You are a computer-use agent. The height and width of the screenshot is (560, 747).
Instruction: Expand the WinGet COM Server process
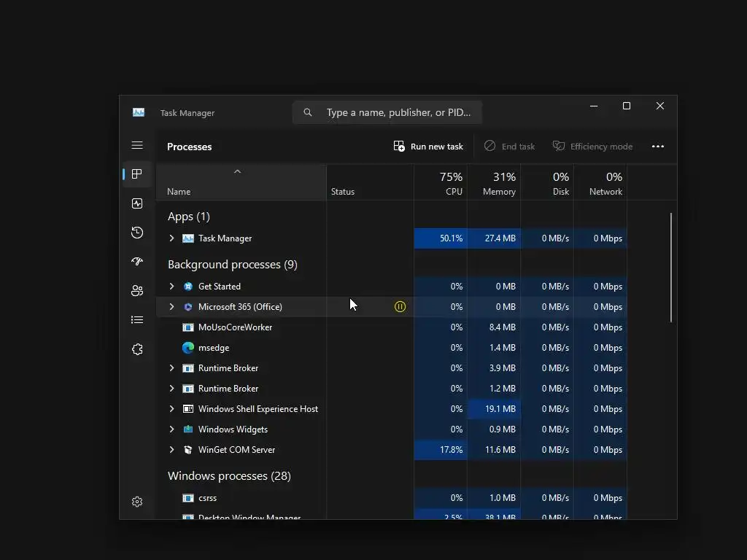[x=172, y=449]
